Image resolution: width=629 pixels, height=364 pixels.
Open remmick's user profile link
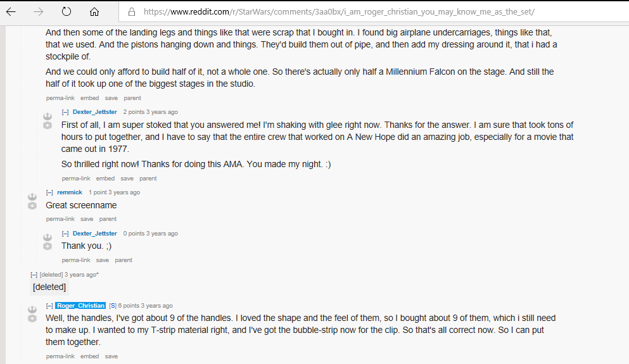tap(70, 192)
